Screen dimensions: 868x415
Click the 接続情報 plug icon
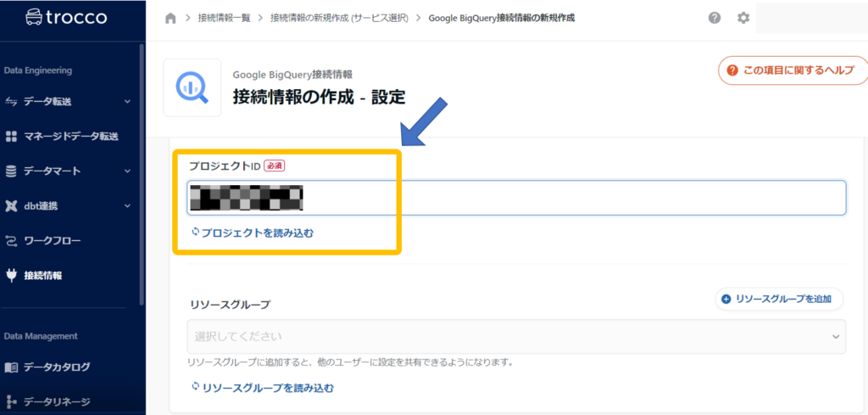click(11, 275)
